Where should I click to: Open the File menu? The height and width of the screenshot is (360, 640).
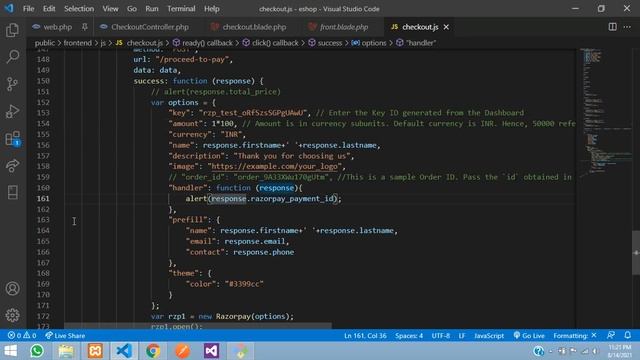point(29,9)
